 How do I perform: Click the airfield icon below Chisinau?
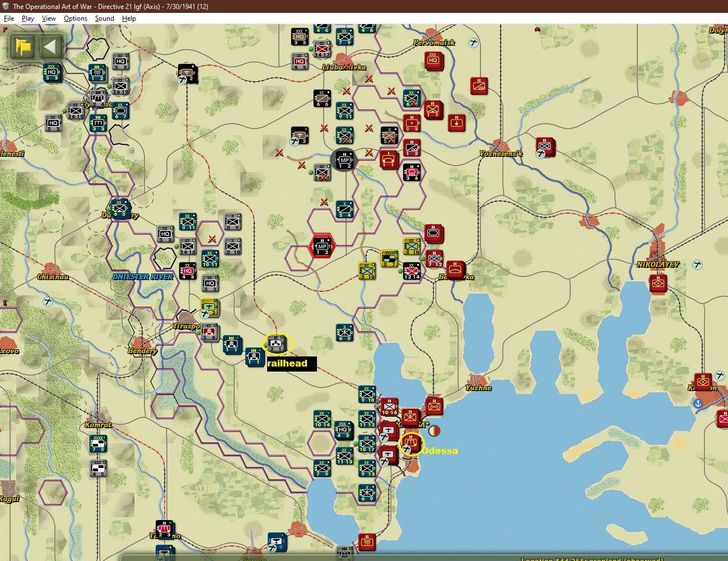click(48, 302)
